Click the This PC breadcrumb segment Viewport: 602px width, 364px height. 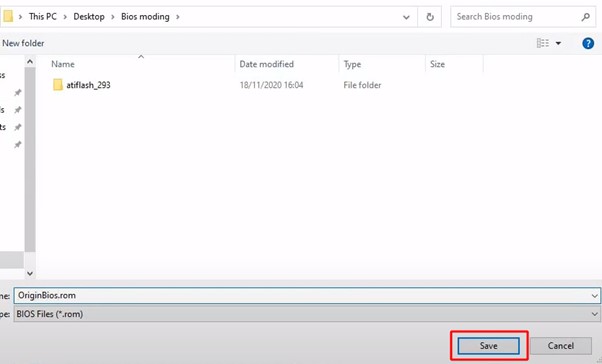(43, 17)
